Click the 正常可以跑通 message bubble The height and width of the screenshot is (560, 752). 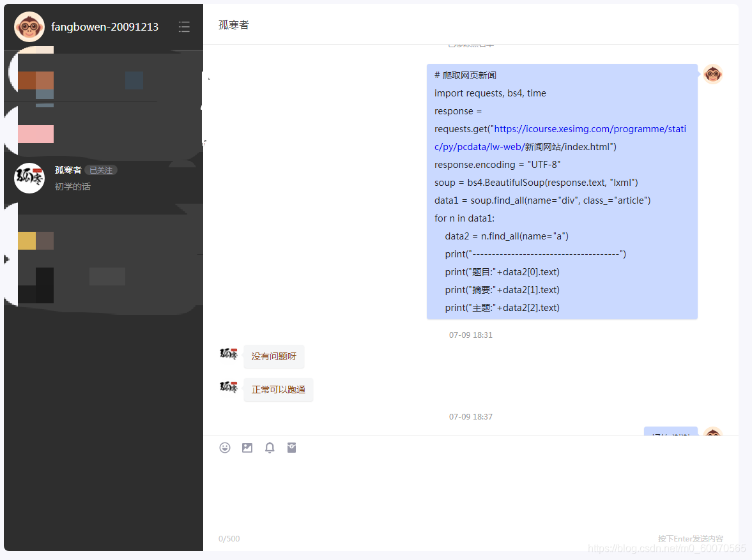pyautogui.click(x=278, y=390)
